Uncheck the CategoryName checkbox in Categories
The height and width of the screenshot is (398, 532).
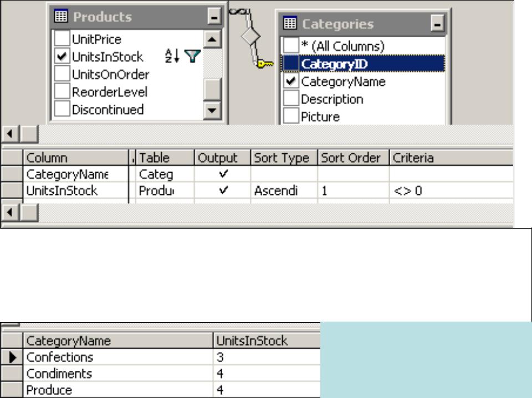(291, 81)
